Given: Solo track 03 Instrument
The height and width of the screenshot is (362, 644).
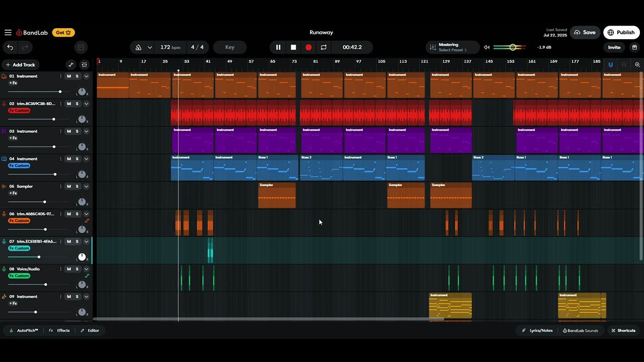Looking at the screenshot, I should pos(77,131).
